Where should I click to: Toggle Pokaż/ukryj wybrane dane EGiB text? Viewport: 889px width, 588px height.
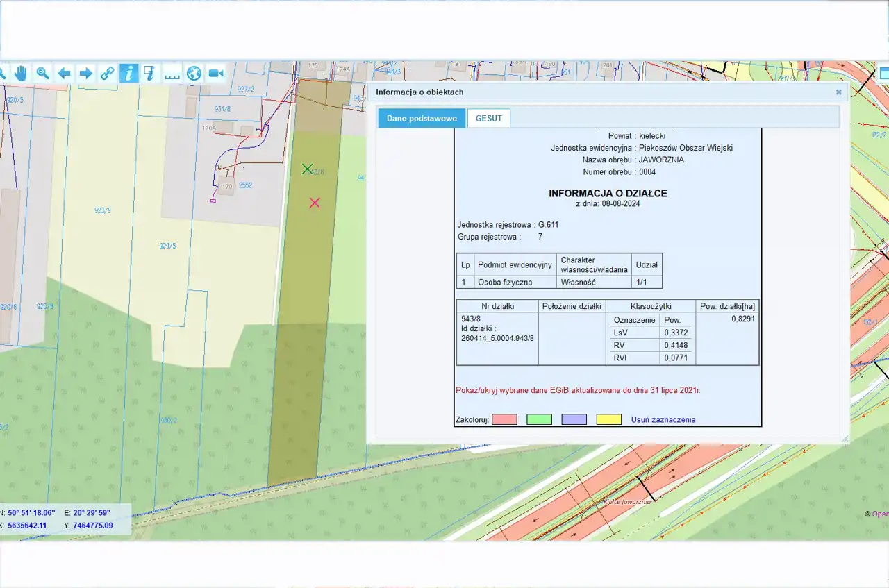(577, 390)
